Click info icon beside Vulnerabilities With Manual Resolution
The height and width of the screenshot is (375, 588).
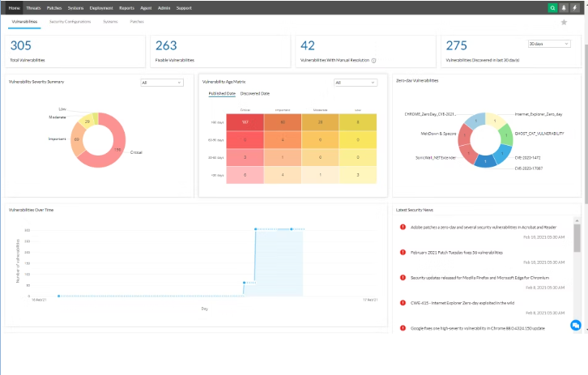tap(373, 60)
